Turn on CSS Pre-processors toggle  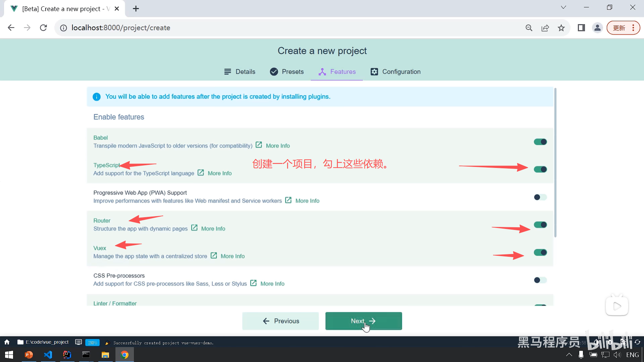pyautogui.click(x=540, y=280)
